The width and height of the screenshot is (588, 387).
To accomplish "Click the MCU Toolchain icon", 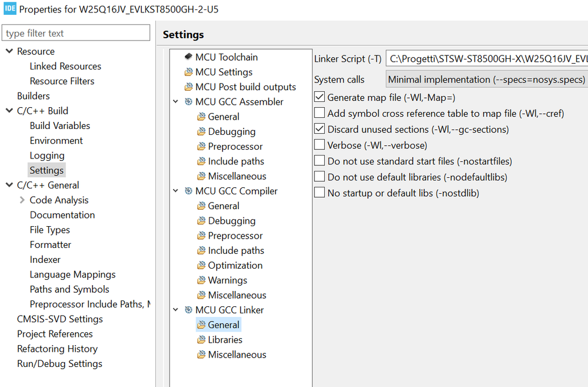I will click(x=188, y=57).
